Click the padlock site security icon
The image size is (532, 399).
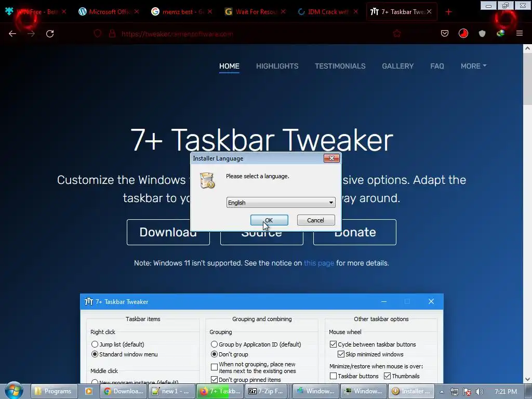pos(112,34)
